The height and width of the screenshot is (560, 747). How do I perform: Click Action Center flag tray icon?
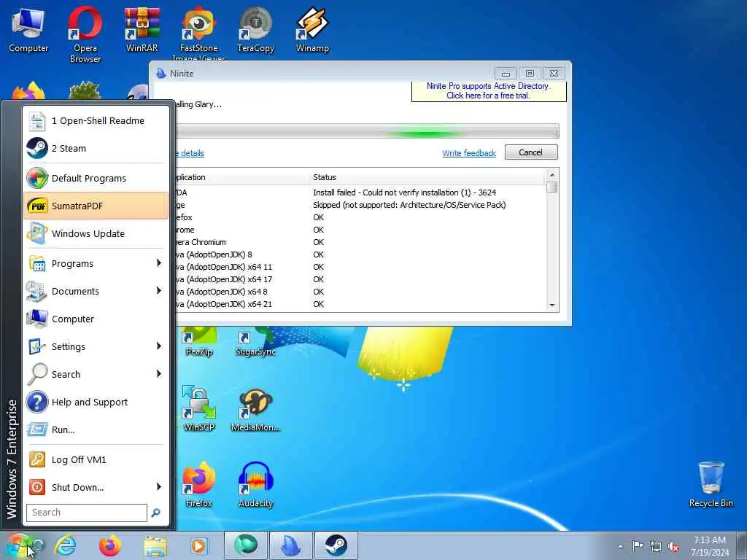click(637, 545)
